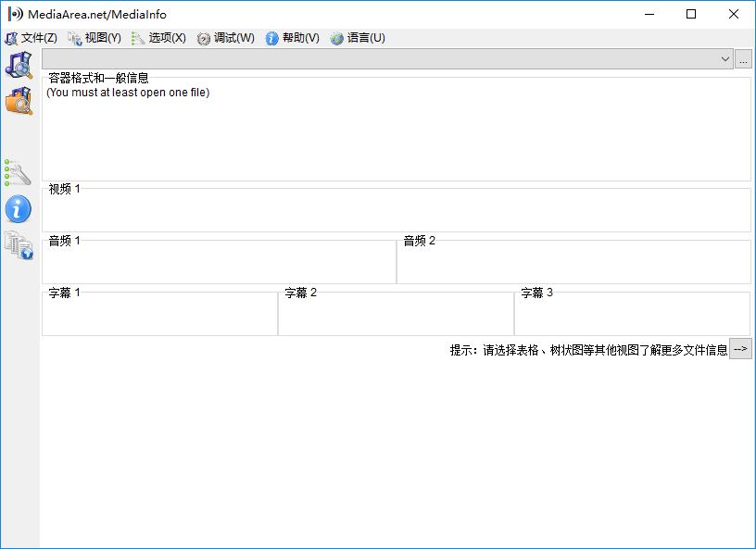This screenshot has height=549, width=756.
Task: Open preferences with the sidebar wrench icon
Action: coord(19,171)
